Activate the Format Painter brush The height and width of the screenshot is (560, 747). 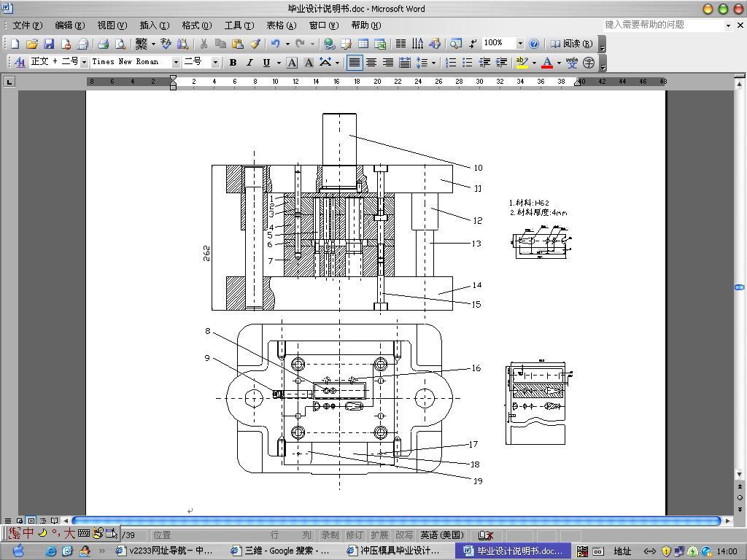255,44
